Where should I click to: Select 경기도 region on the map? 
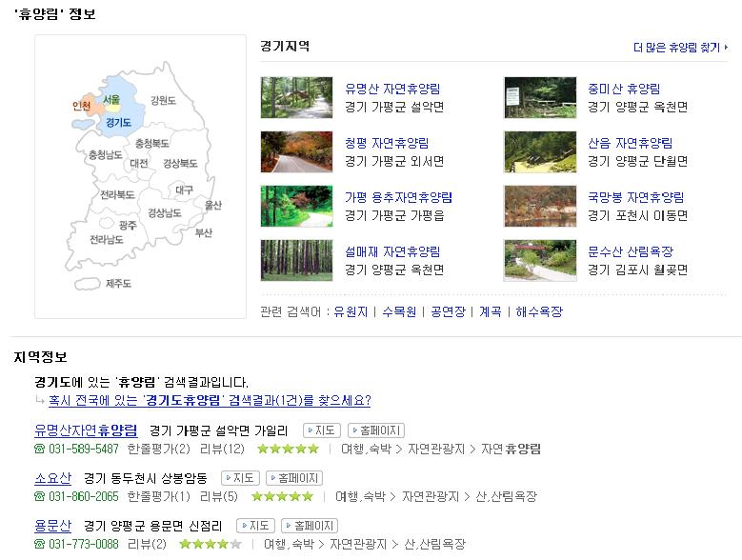click(118, 123)
